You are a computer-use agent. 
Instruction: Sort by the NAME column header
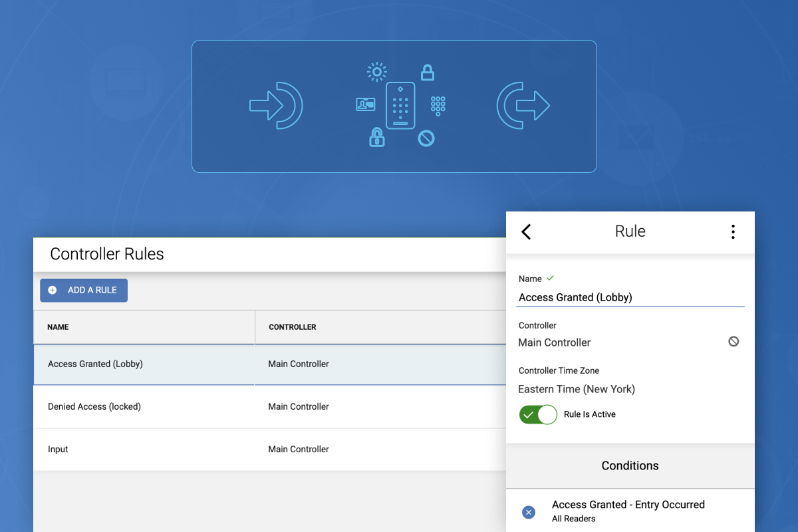click(x=58, y=327)
